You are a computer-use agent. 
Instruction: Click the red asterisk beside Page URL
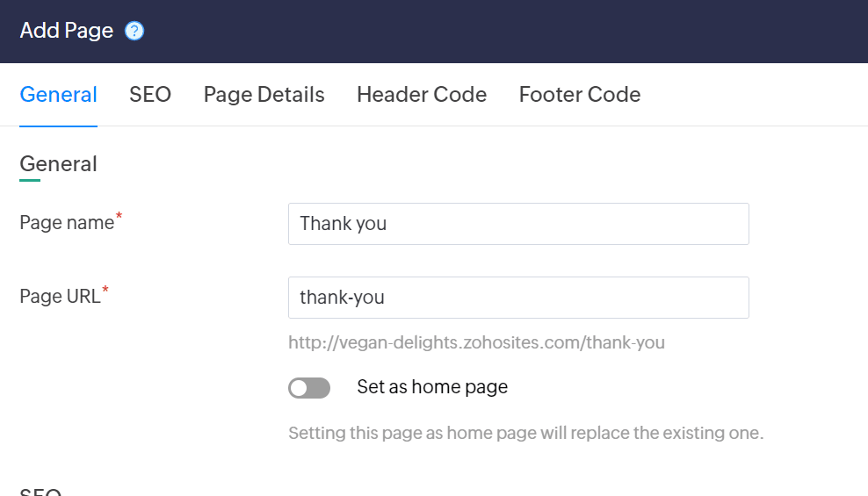click(x=105, y=290)
